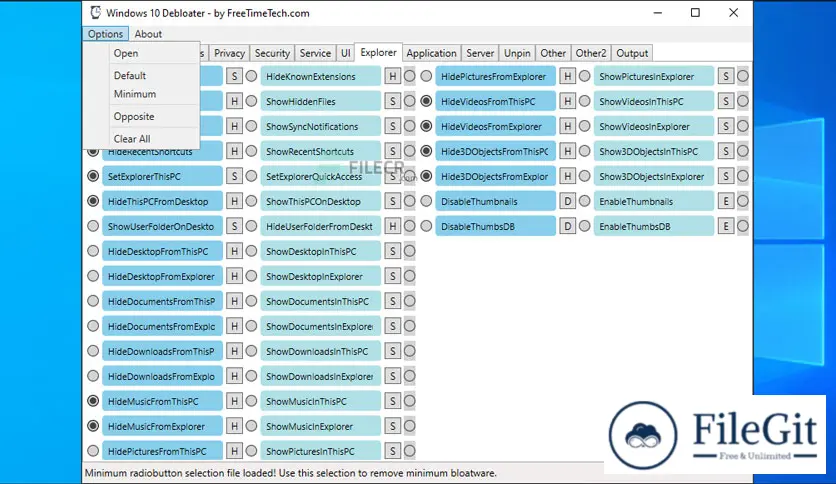The image size is (836, 484).
Task: Open the Unpin tab
Action: (517, 53)
